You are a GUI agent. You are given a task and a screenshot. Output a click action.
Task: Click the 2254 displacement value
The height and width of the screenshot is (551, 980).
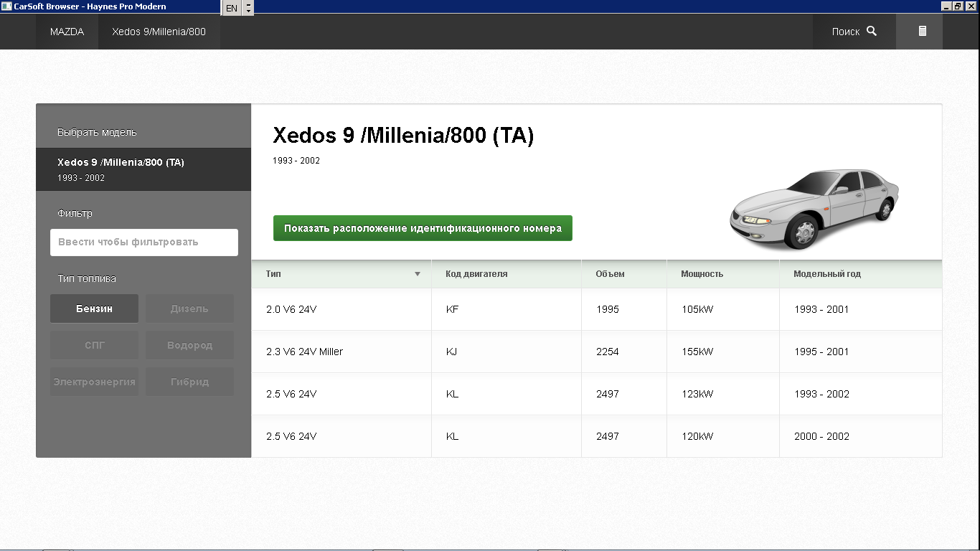tap(608, 352)
